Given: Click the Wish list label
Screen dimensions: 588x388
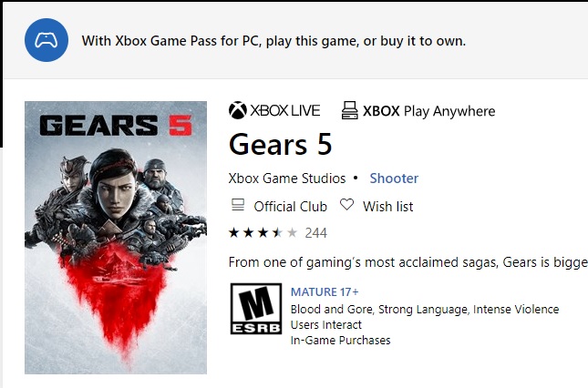Looking at the screenshot, I should tap(387, 207).
